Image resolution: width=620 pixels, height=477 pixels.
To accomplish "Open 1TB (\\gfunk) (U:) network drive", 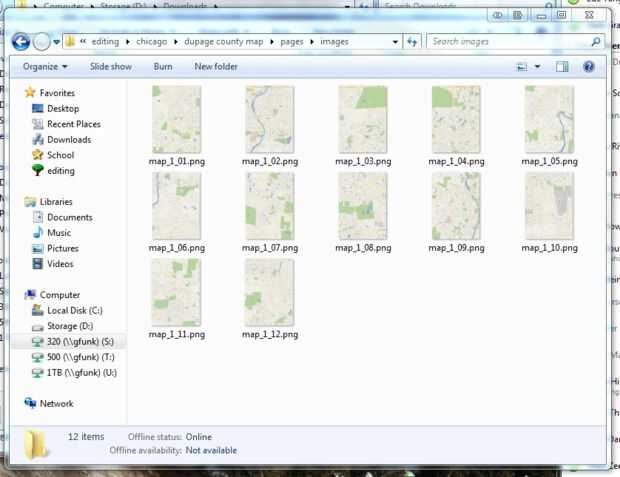I will [74, 373].
